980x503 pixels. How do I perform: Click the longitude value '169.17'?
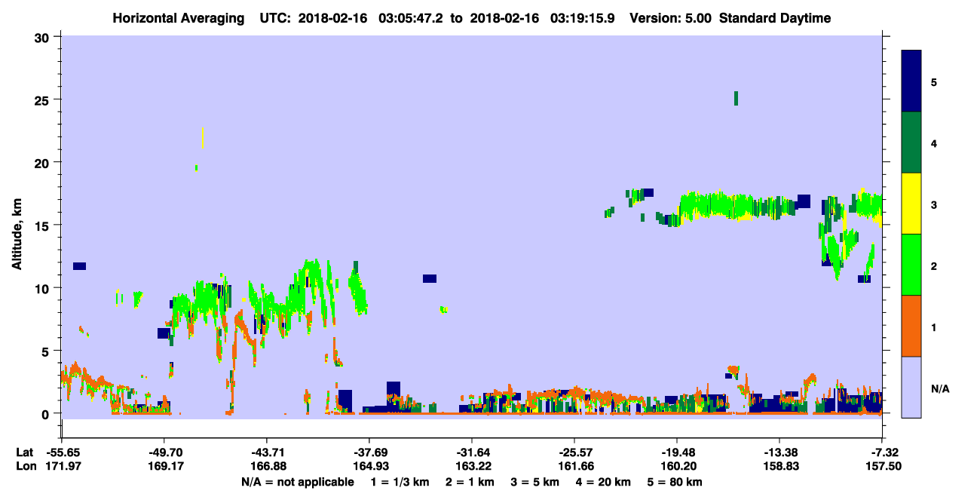tap(164, 466)
